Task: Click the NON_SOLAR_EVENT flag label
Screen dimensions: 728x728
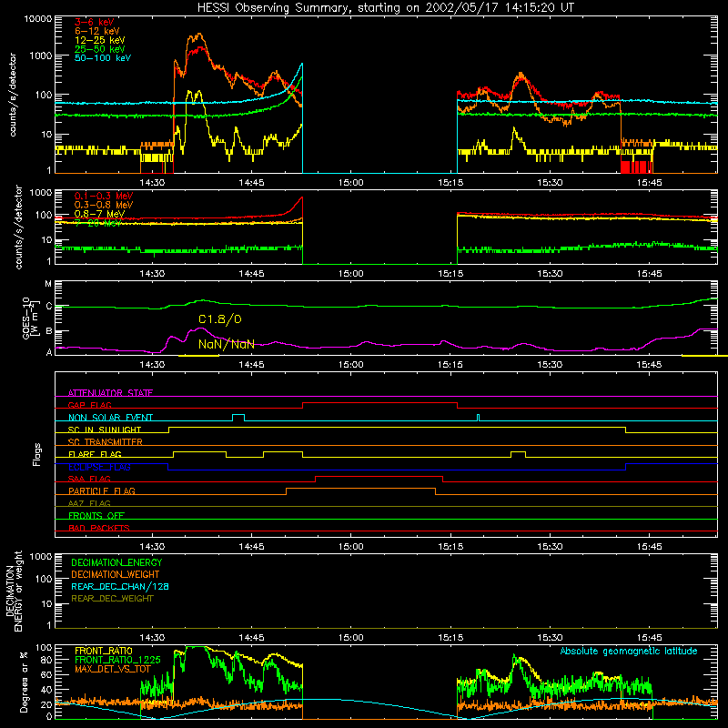Action: 110,418
